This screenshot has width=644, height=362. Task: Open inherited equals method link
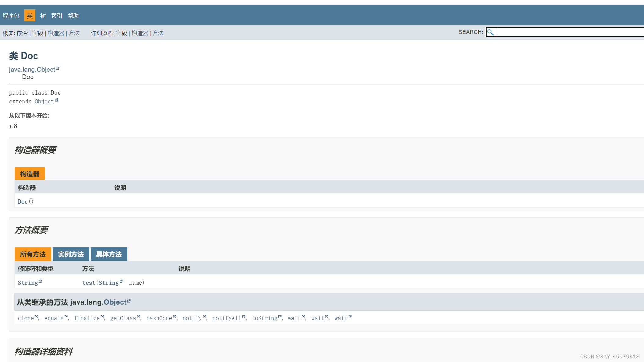(x=54, y=318)
